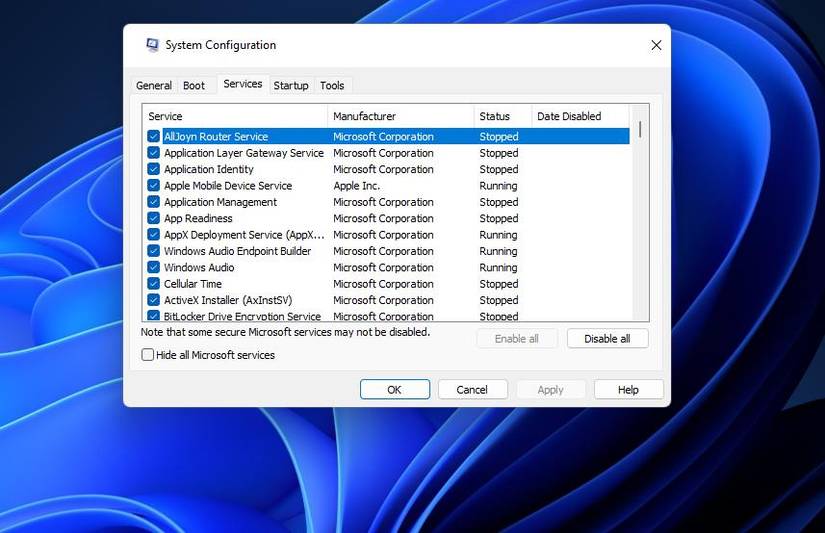Open Help for System Configuration
825x533 pixels.
pyautogui.click(x=628, y=390)
